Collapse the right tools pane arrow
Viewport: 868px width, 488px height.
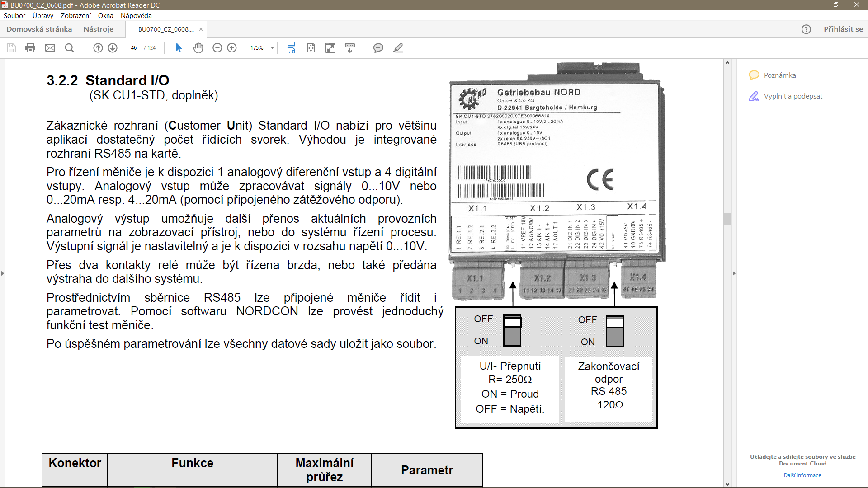[734, 273]
